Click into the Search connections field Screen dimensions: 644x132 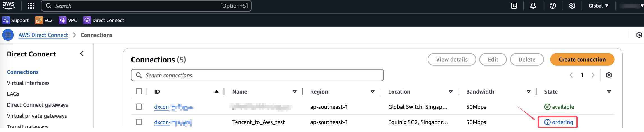point(257,75)
